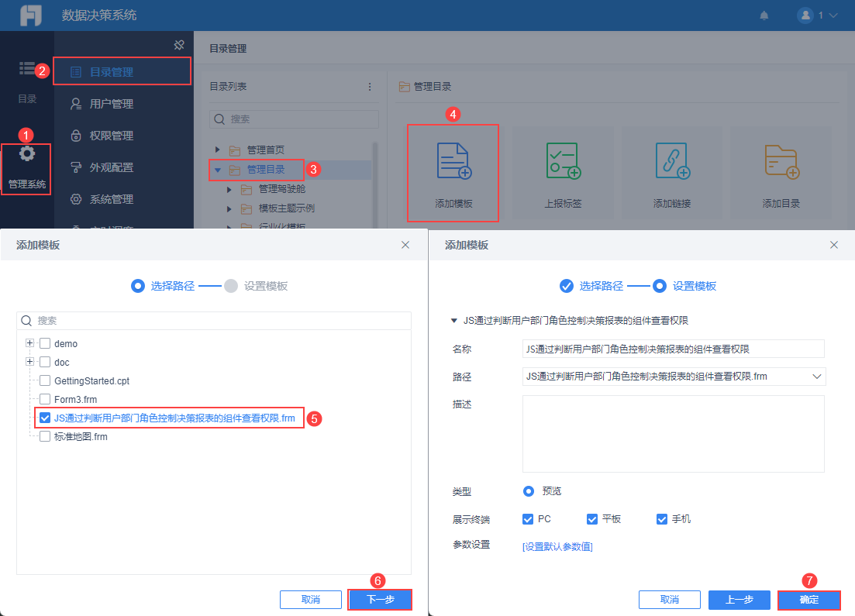Check the Form3.frm checkbox

[x=45, y=399]
